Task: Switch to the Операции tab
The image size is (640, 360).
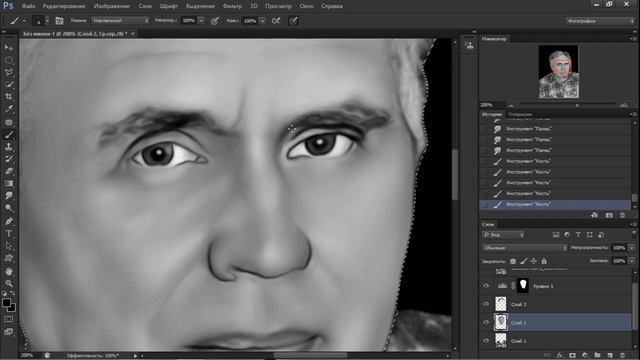Action: pyautogui.click(x=520, y=114)
